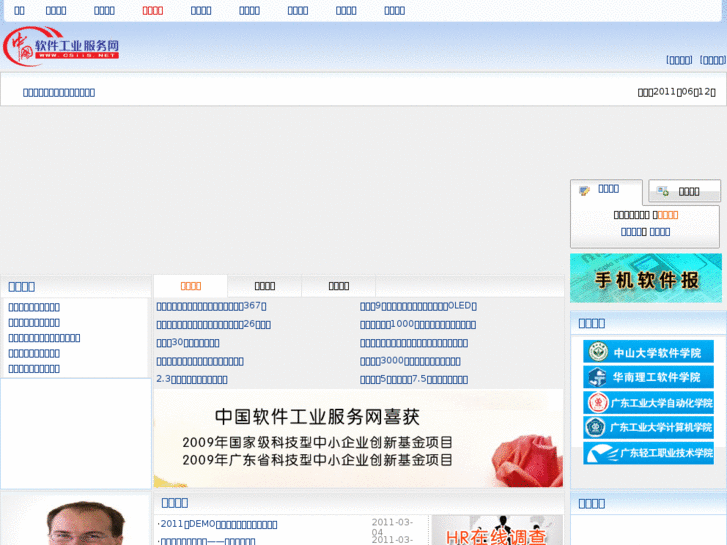Image resolution: width=727 pixels, height=545 pixels.
Task: Open the 广东轻工职业技术学院 banner
Action: tap(648, 453)
